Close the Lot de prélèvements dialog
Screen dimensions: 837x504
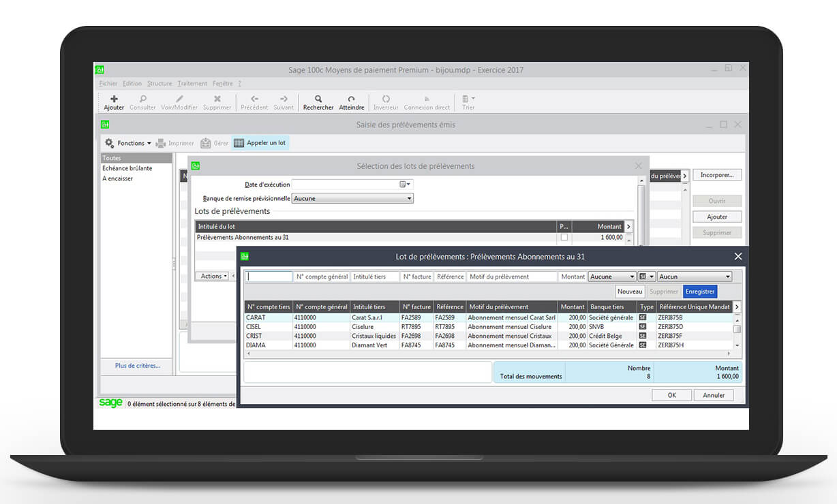coord(738,257)
